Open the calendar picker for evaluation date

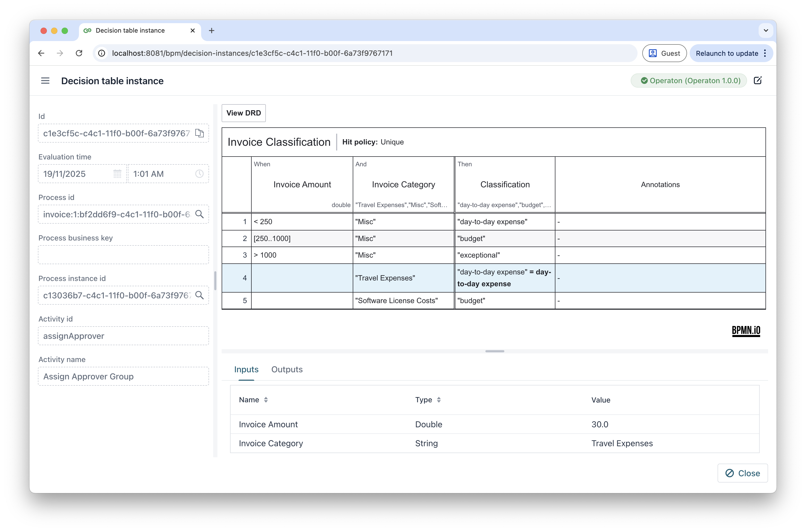117,174
